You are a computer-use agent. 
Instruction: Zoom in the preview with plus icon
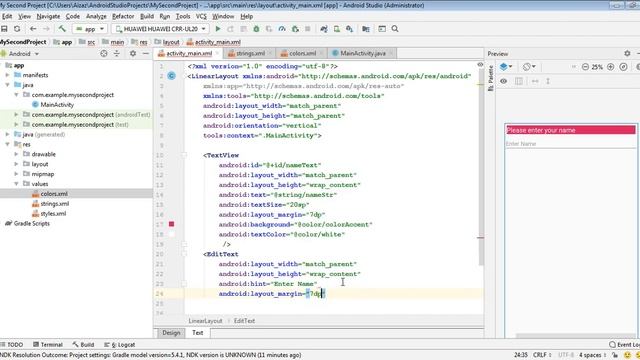click(611, 67)
